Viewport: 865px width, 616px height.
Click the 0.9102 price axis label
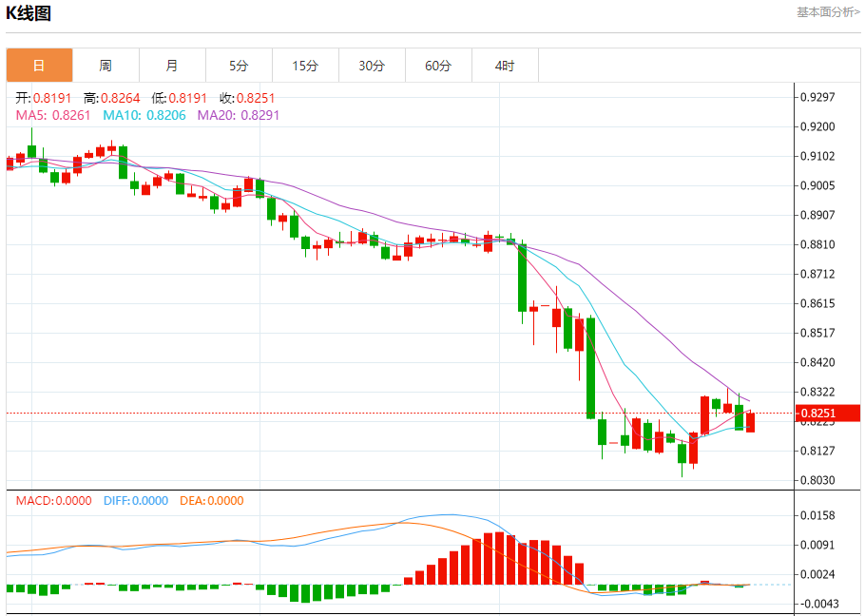coord(818,156)
